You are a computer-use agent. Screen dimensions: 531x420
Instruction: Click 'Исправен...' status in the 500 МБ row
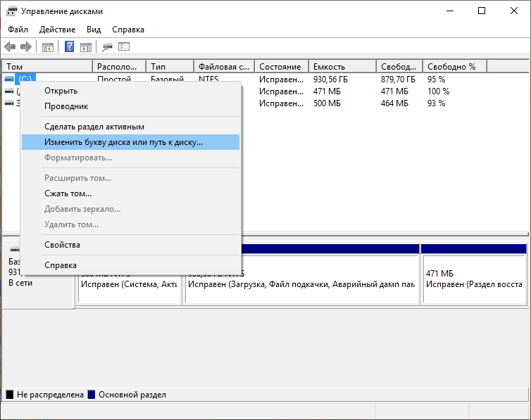click(x=281, y=103)
